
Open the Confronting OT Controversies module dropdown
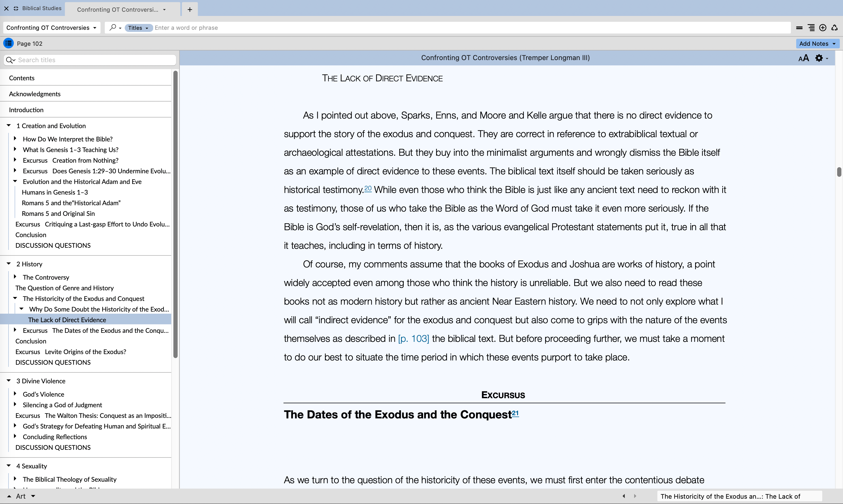(52, 28)
